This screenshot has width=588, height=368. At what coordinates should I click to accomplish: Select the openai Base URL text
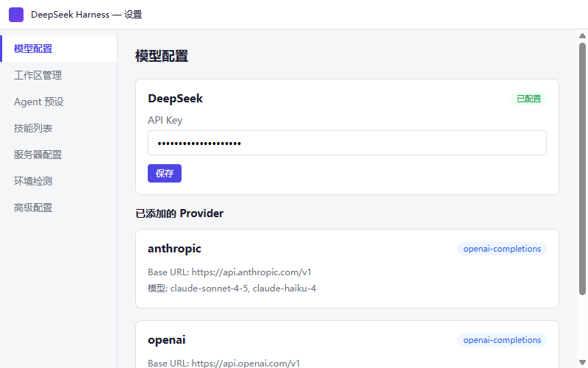pyautogui.click(x=224, y=363)
